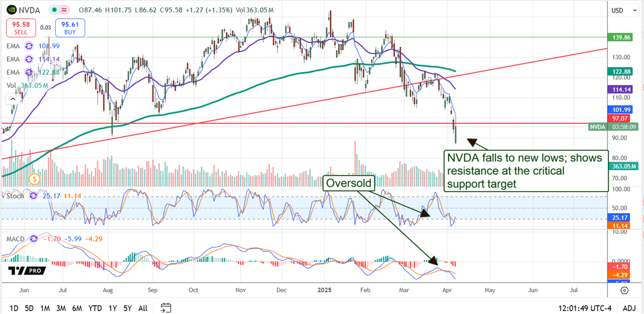Click the NVIDIA logo next to NVDA
Screen dimensions: 644x314
coord(11,10)
